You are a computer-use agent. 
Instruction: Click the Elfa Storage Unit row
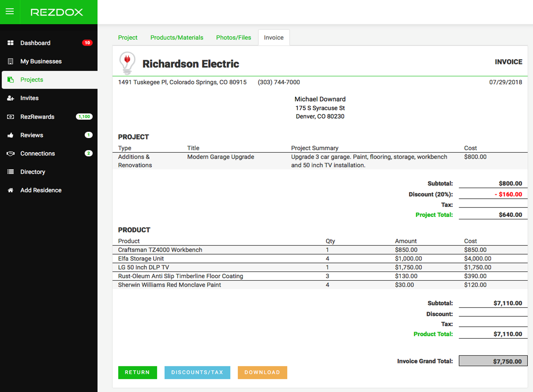[320, 259]
